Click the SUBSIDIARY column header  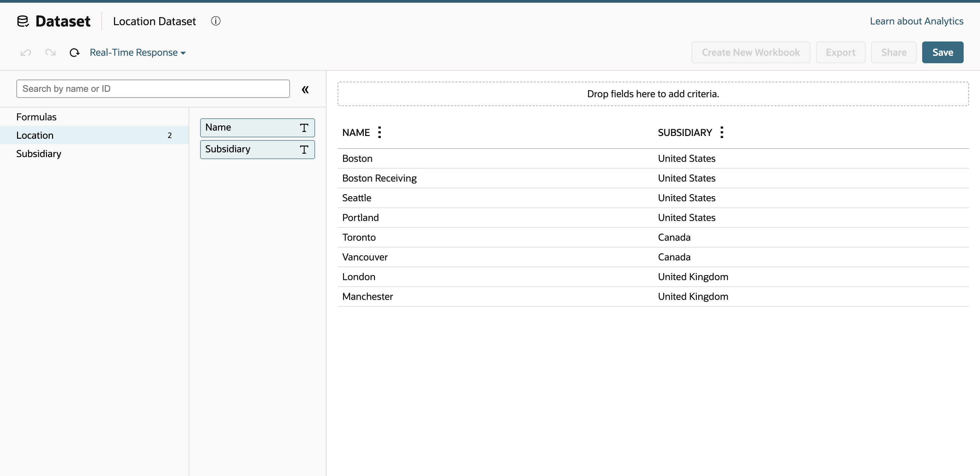[x=685, y=132]
